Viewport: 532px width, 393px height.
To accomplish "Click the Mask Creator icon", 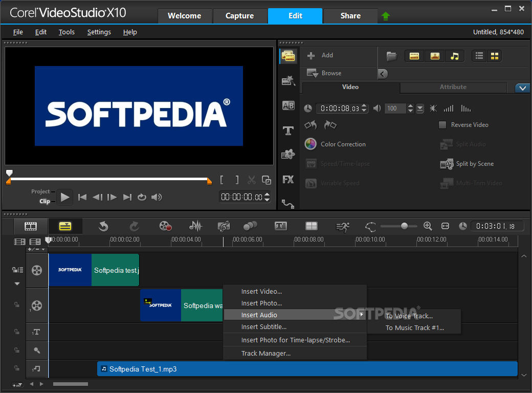I will click(x=370, y=227).
